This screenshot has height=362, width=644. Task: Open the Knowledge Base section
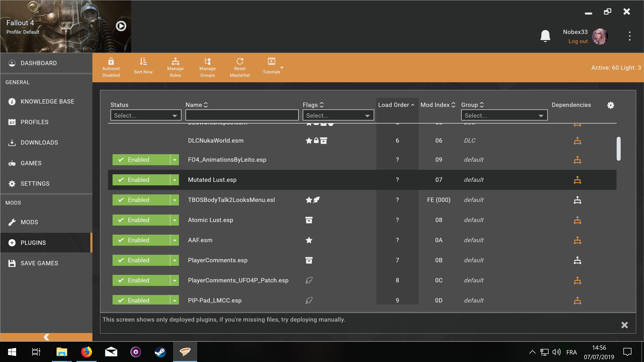(x=46, y=102)
